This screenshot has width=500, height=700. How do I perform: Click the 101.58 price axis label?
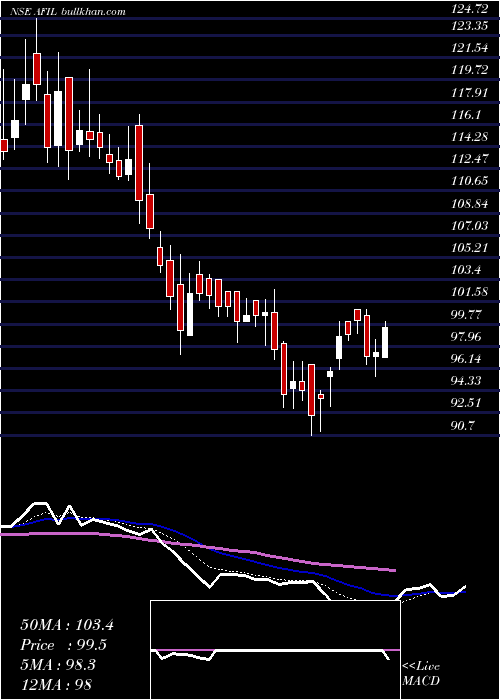(470, 292)
